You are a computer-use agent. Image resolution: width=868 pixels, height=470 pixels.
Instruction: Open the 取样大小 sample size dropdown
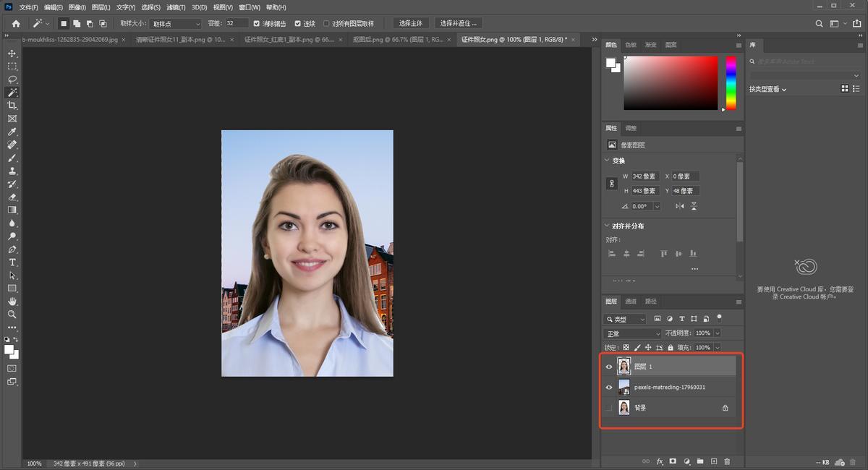click(175, 23)
